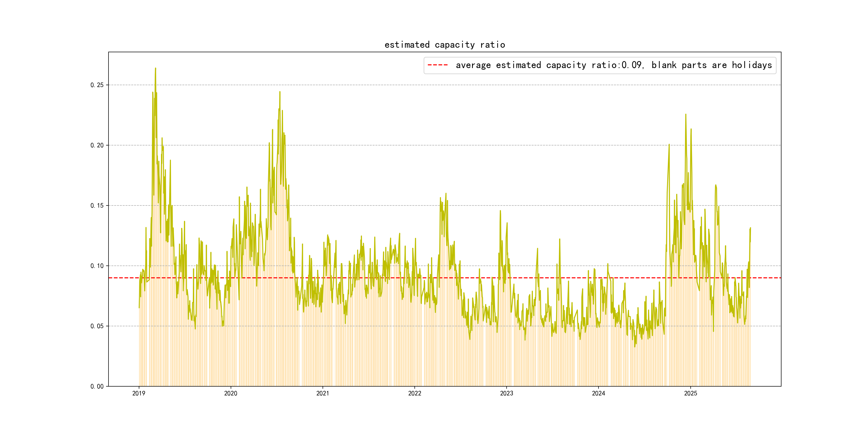Click the mid-2020 peak of the yellow line
868x434 pixels.
(280, 92)
